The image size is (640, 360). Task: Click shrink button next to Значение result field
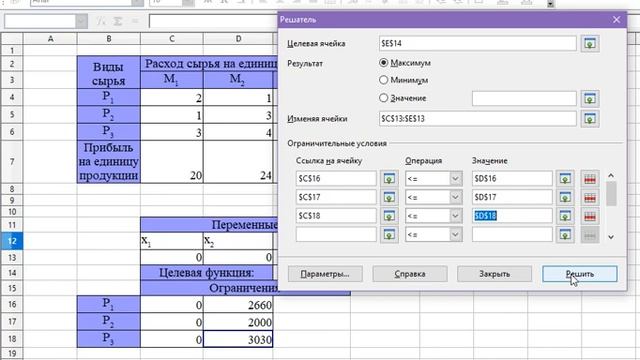pyautogui.click(x=590, y=98)
